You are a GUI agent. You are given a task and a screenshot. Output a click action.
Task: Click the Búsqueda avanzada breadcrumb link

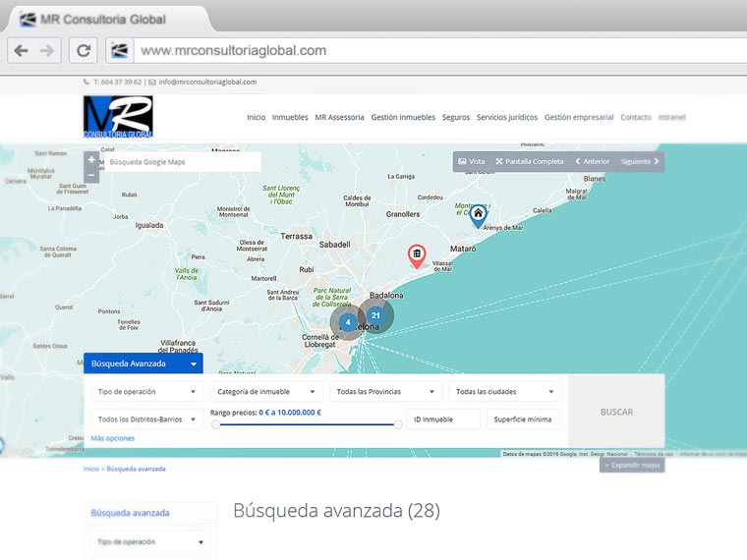137,469
